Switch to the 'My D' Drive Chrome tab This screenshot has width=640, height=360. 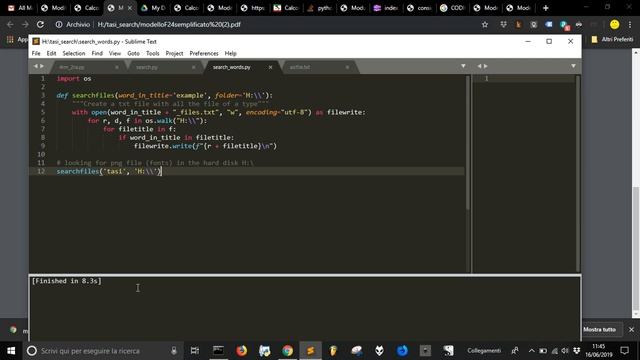pos(153,8)
